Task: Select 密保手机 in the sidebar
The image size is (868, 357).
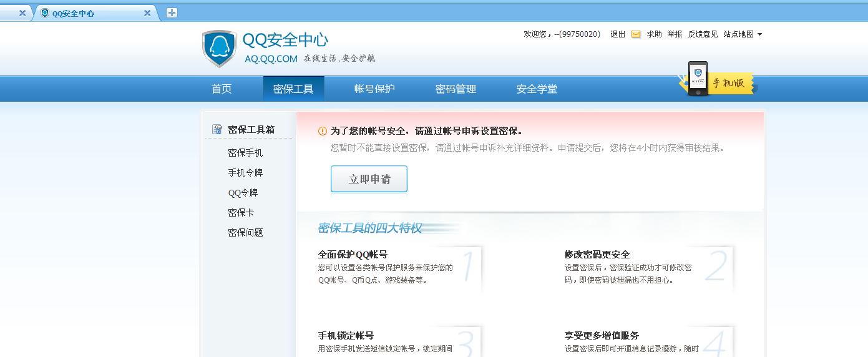Action: tap(245, 153)
